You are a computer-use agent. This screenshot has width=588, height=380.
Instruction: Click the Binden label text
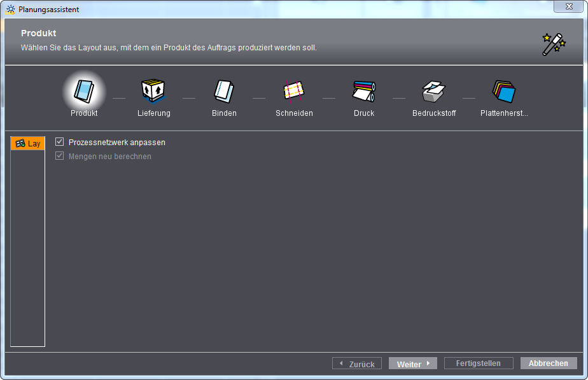pos(224,113)
